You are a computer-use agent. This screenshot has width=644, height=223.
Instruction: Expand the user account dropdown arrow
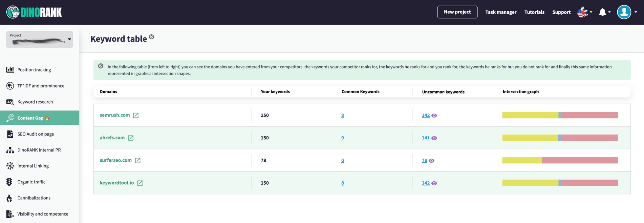636,12
